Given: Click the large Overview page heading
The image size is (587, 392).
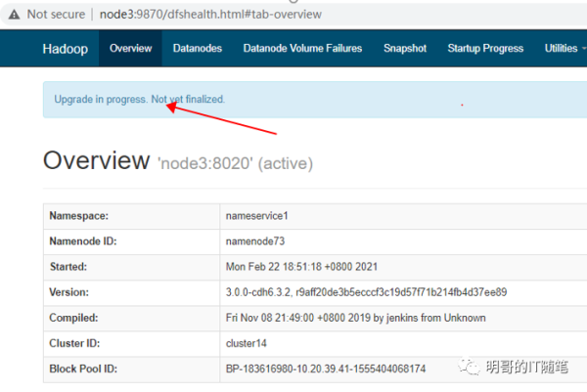Looking at the screenshot, I should pyautogui.click(x=97, y=161).
